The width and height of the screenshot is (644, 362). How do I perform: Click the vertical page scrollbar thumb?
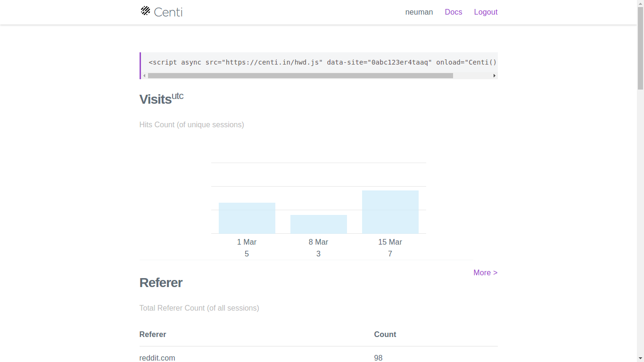640,47
